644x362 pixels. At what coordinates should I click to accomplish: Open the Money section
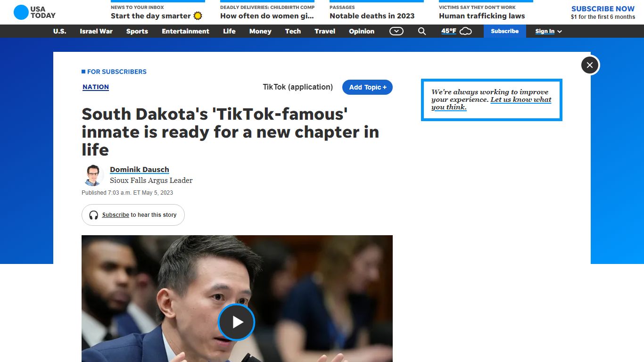point(260,31)
